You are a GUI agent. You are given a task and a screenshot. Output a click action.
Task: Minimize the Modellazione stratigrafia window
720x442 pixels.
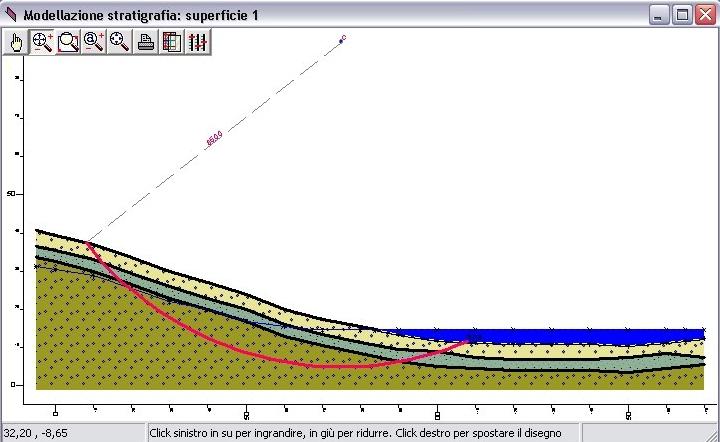(x=659, y=14)
